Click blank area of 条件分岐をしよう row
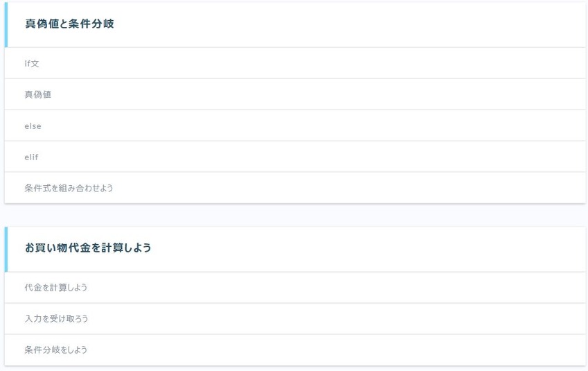 pyautogui.click(x=337, y=350)
